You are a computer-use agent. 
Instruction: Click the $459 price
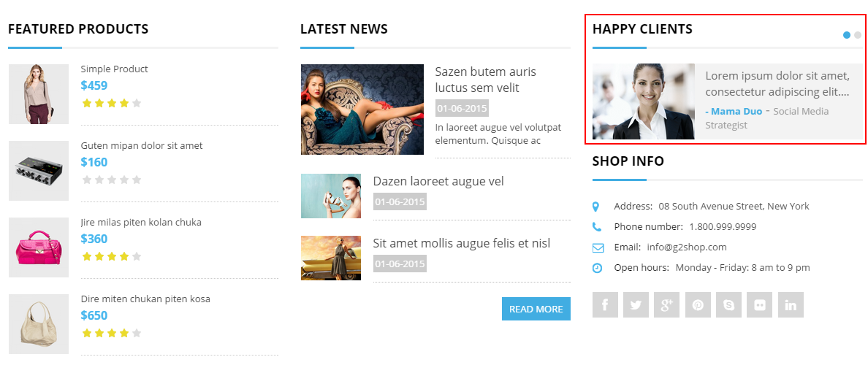click(x=94, y=85)
